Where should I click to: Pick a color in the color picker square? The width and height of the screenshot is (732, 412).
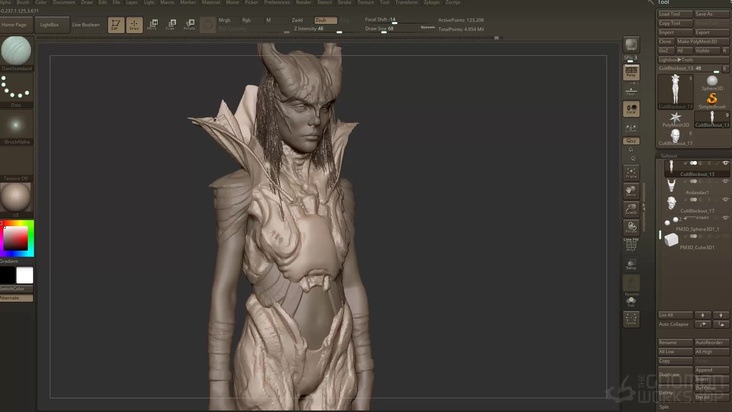tap(16, 238)
